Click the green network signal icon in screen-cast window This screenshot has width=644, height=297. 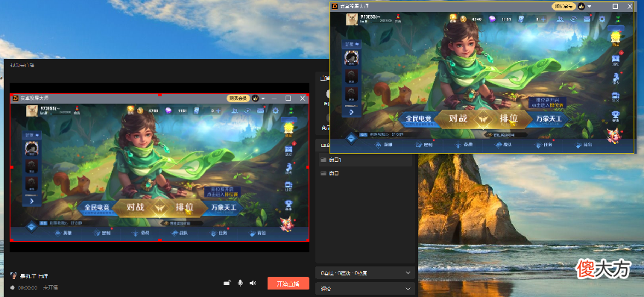coord(618,19)
